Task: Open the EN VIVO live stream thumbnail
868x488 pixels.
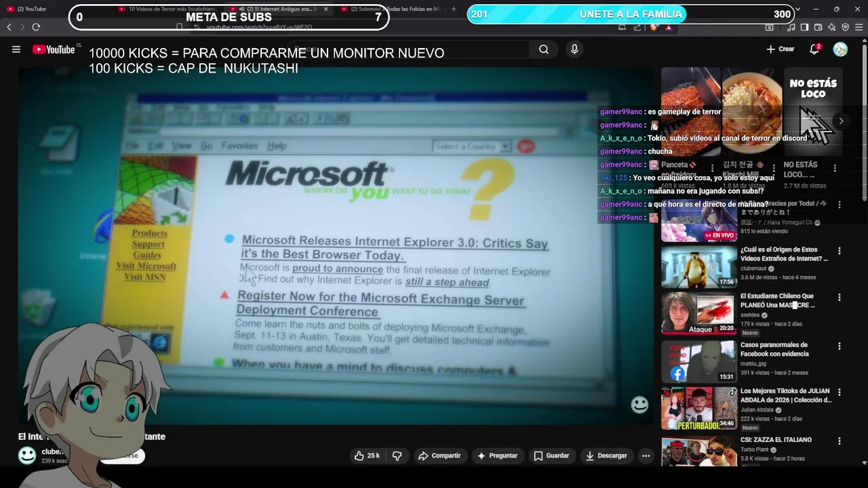Action: coord(698,221)
